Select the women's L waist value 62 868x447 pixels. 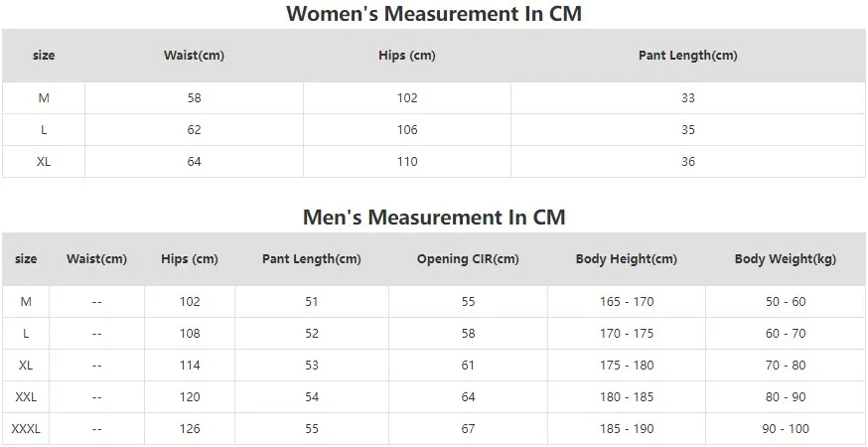point(194,129)
